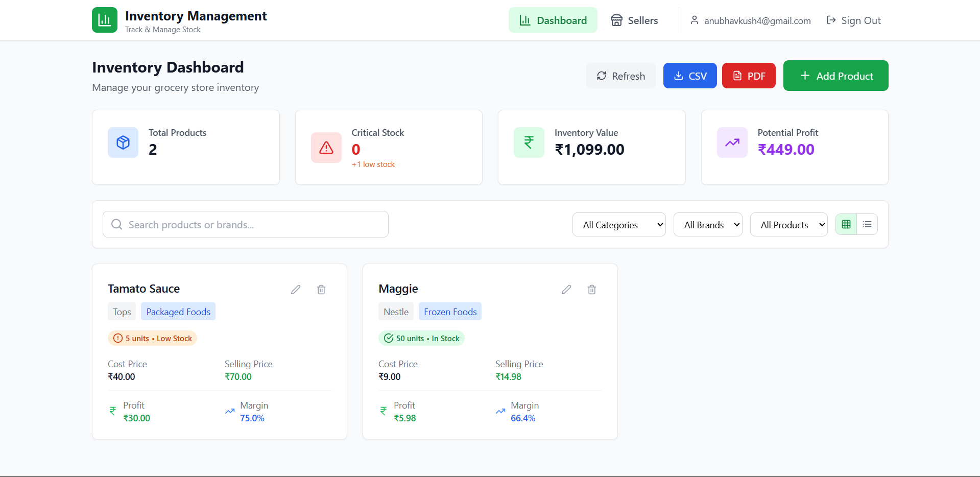Open the All Categories dropdown
This screenshot has height=477, width=980.
[x=619, y=225]
